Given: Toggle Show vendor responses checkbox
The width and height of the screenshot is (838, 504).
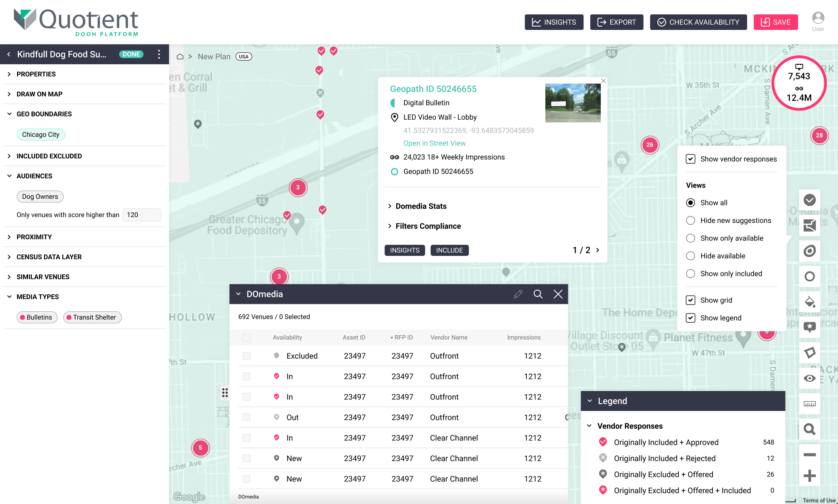Looking at the screenshot, I should (x=691, y=159).
